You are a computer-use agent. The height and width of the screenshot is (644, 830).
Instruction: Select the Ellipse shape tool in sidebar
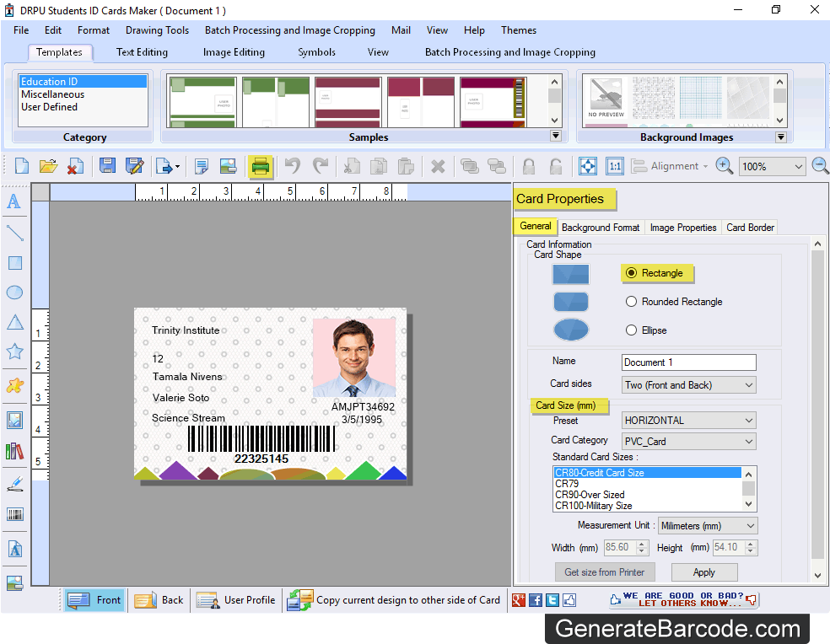[14, 292]
